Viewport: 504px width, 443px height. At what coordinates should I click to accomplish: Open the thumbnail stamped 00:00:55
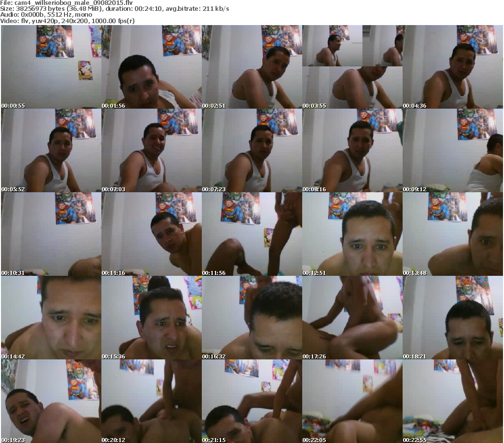pyautogui.click(x=51, y=67)
